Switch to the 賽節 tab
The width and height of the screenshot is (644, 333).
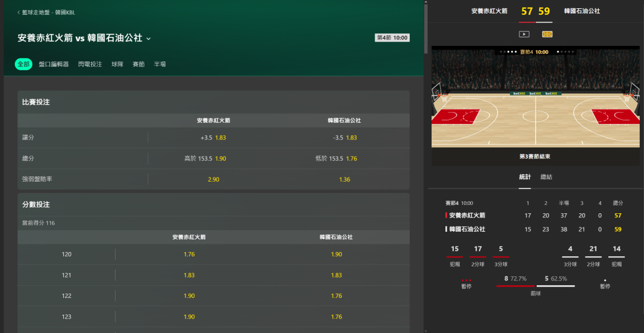pyautogui.click(x=138, y=64)
